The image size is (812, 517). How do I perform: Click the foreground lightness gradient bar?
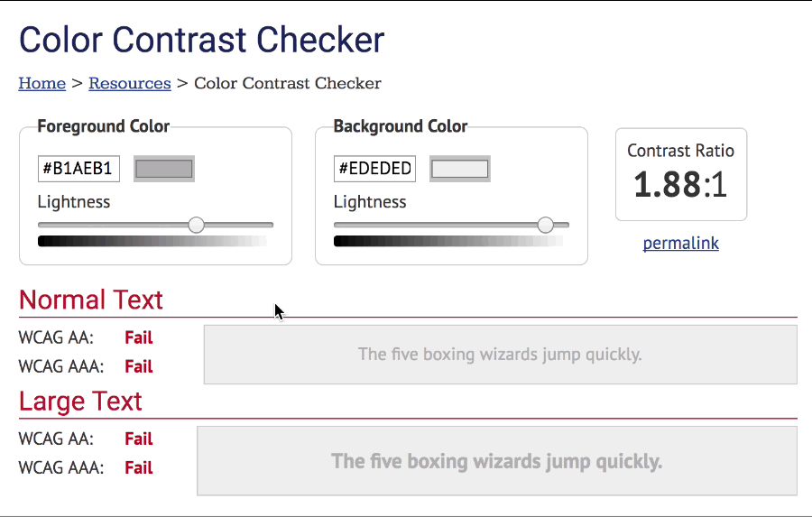pyautogui.click(x=152, y=241)
